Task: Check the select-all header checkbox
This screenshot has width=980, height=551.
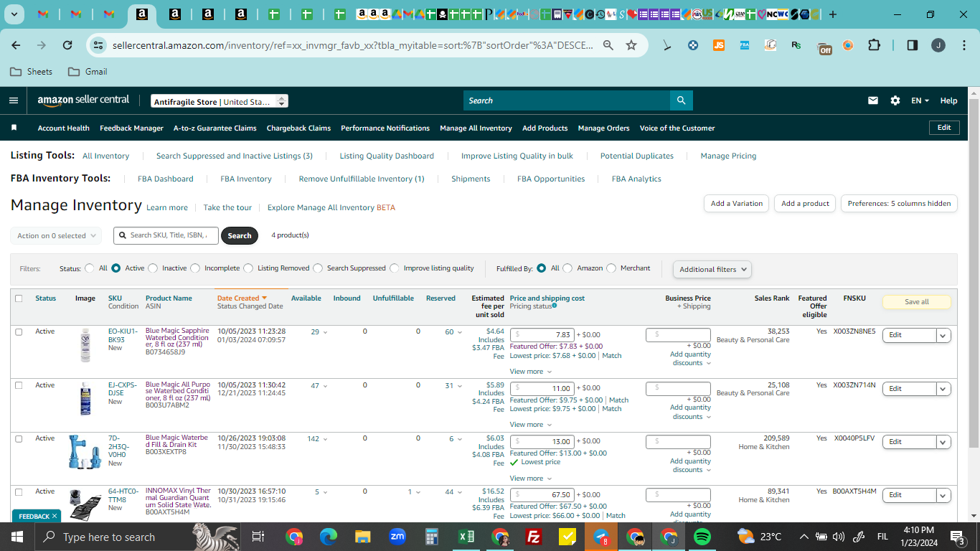Action: point(19,298)
